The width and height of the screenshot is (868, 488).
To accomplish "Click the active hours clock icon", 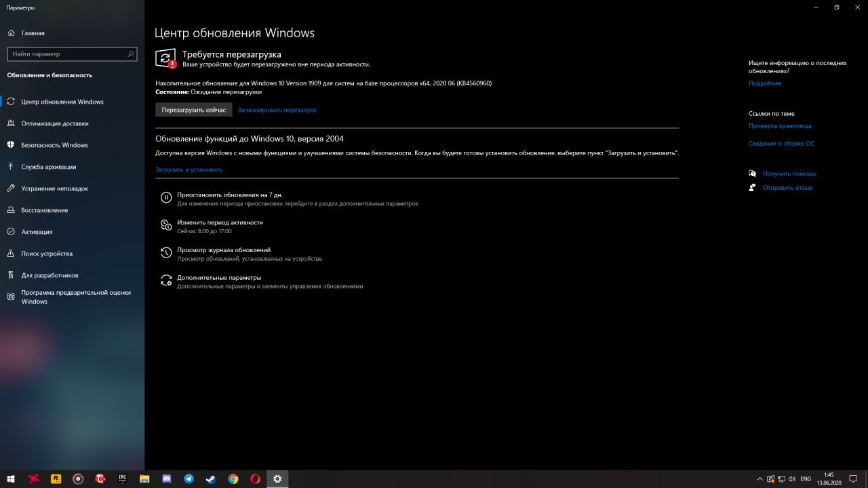I will click(166, 226).
